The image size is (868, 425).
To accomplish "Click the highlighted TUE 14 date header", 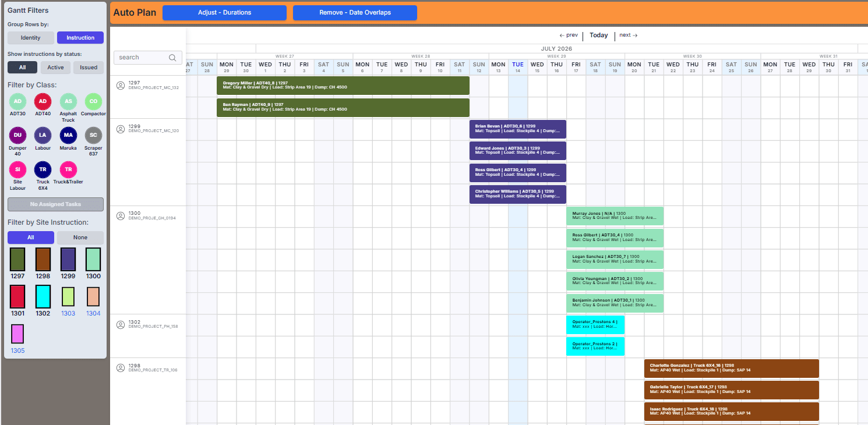I will pyautogui.click(x=518, y=67).
